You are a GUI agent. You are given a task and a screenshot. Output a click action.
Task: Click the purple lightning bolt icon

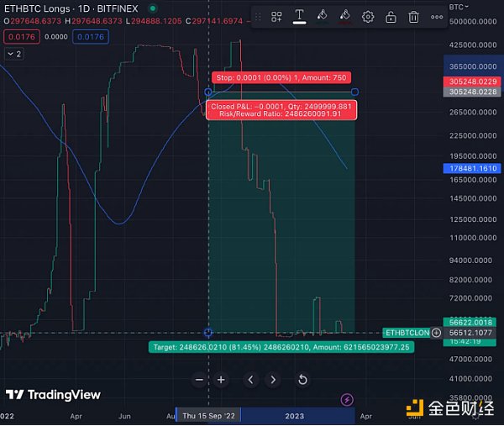[x=346, y=399]
